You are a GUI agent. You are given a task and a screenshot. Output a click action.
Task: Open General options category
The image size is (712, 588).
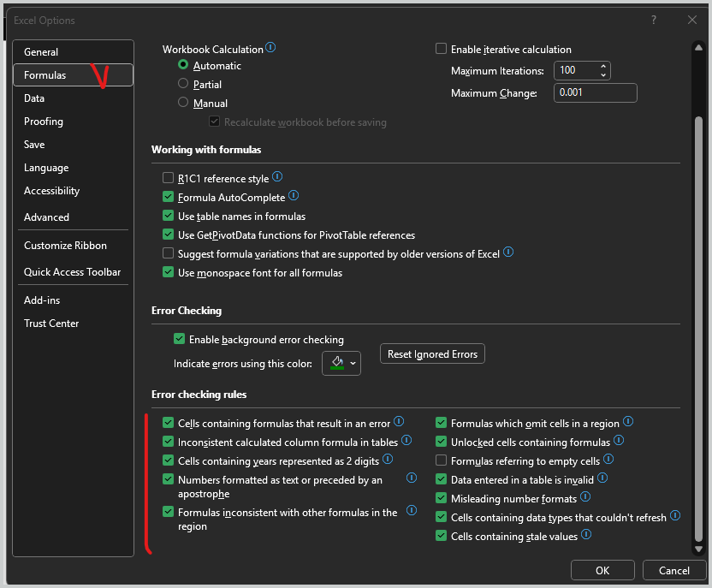(73, 51)
